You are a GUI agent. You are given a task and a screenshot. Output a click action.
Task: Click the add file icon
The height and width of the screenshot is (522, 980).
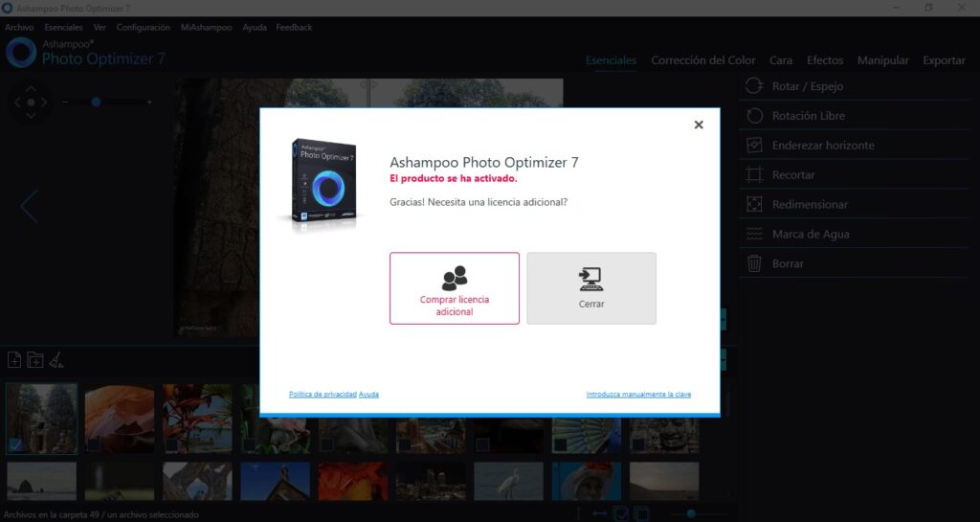point(13,360)
